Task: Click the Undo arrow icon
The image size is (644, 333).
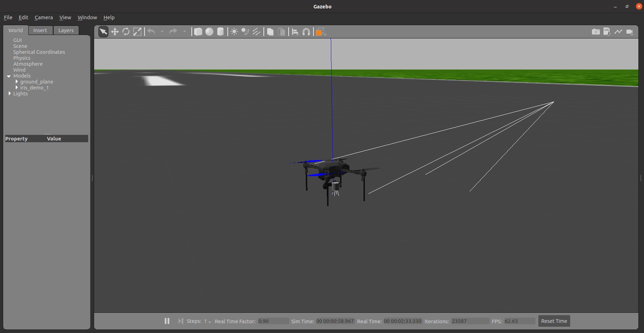Action: 151,32
